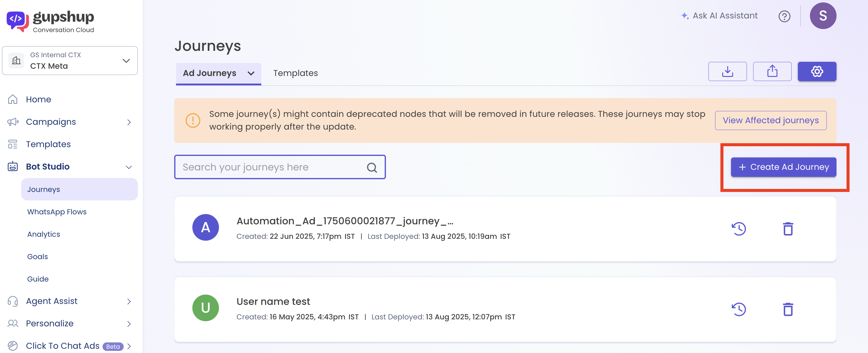The height and width of the screenshot is (353, 868).
Task: Click the Journeys page heading
Action: tap(207, 46)
